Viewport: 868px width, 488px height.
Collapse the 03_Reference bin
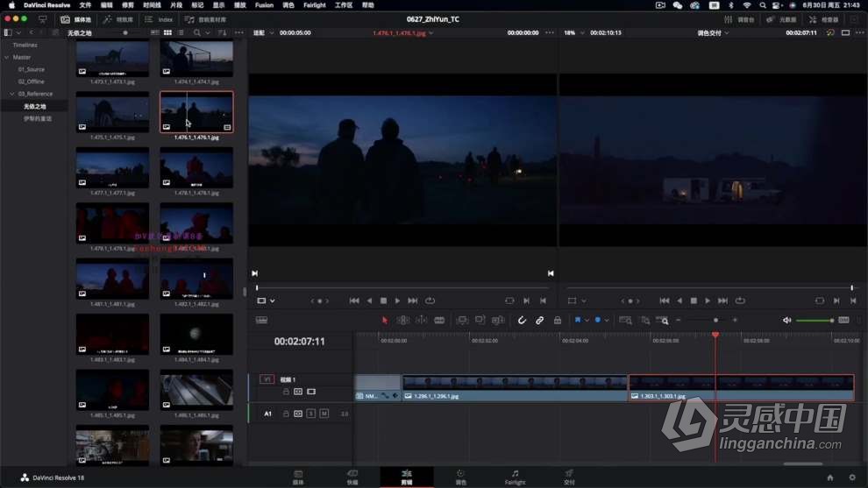click(12, 94)
